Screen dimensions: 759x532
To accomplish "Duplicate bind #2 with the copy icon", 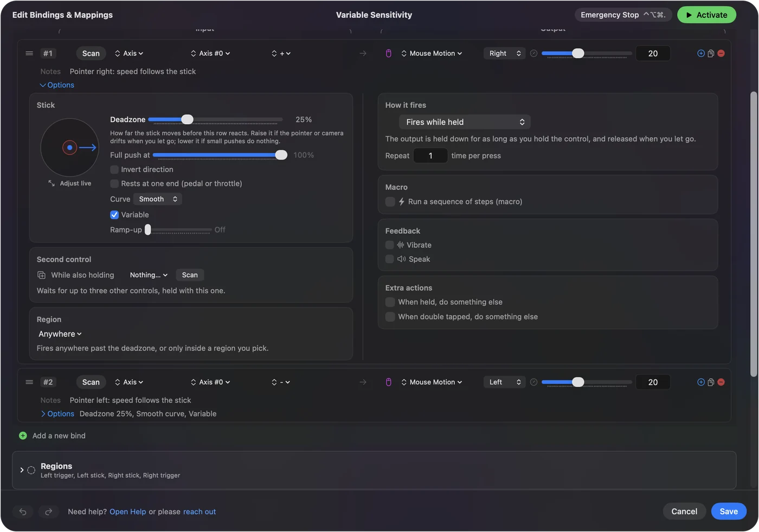I will 711,382.
